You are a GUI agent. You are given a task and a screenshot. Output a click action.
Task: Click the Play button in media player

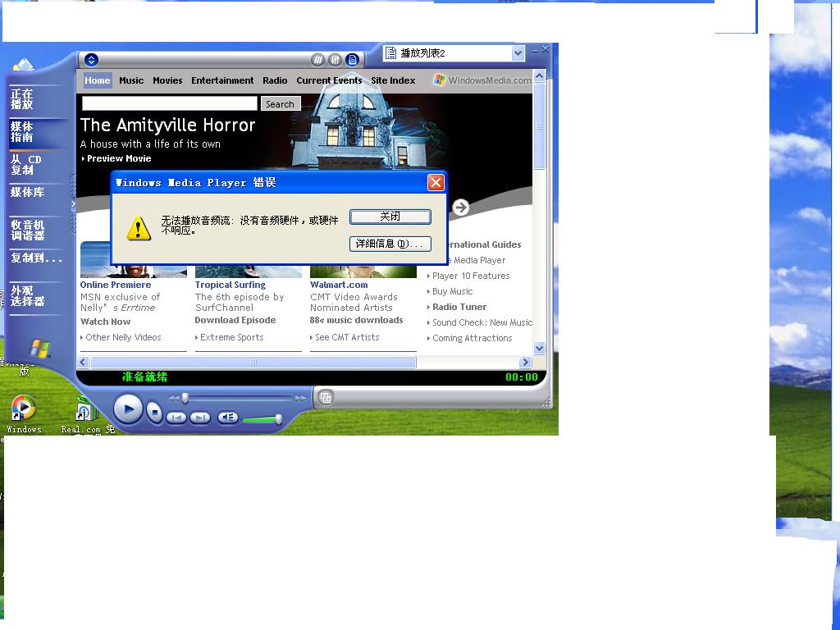[x=128, y=410]
